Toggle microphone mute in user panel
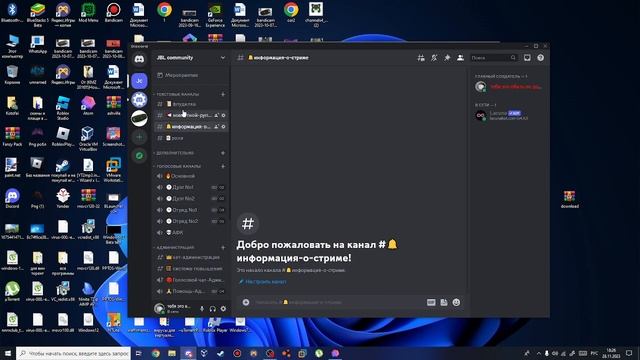Screen dimensions: 640x360 [202, 309]
